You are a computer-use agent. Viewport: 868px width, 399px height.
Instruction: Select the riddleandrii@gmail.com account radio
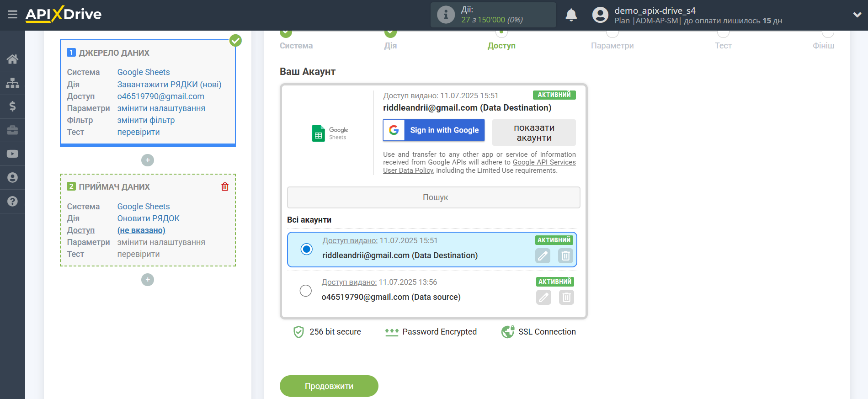307,249
